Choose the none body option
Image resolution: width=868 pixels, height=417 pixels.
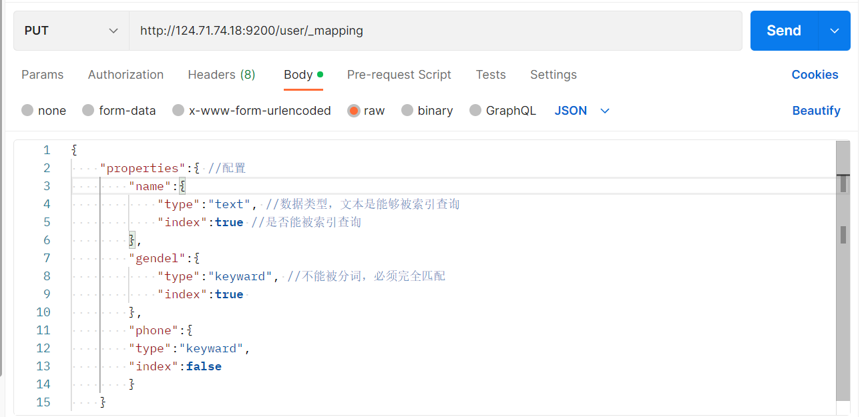44,110
